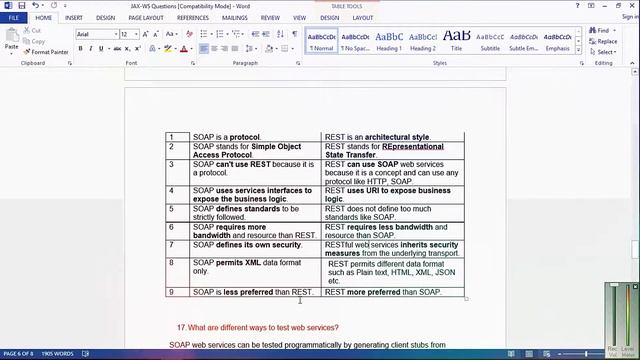Increase font size with Grow Font icon

(x=145, y=34)
